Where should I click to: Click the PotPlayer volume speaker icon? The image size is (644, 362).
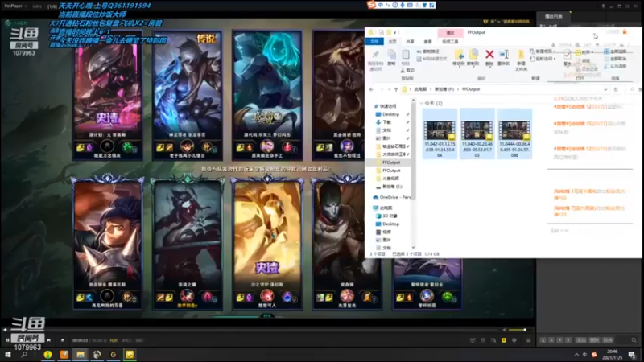pyautogui.click(x=505, y=330)
